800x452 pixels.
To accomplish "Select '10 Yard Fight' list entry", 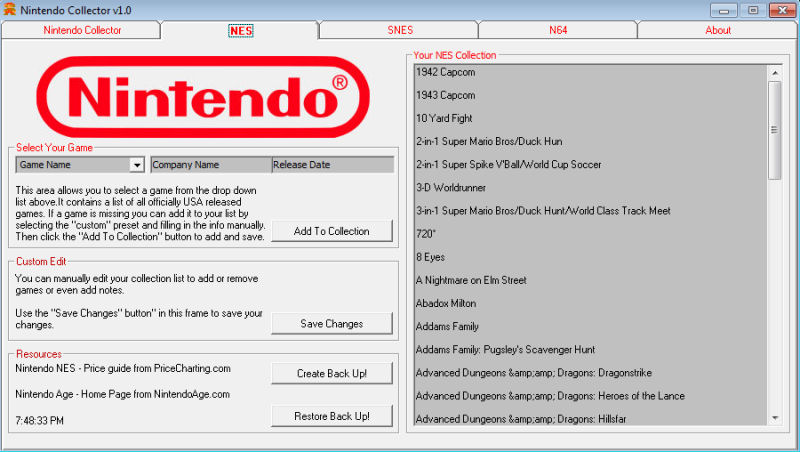I will [x=444, y=118].
